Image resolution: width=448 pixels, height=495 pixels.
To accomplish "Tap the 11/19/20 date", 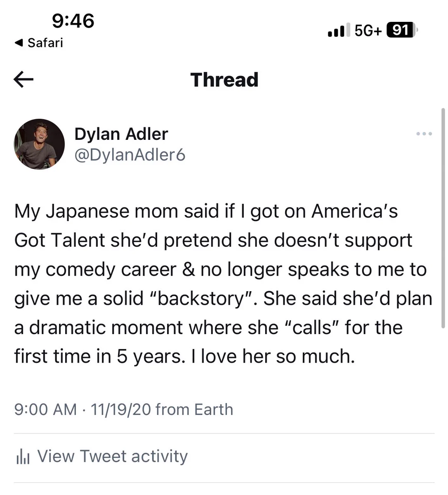I will point(121,410).
